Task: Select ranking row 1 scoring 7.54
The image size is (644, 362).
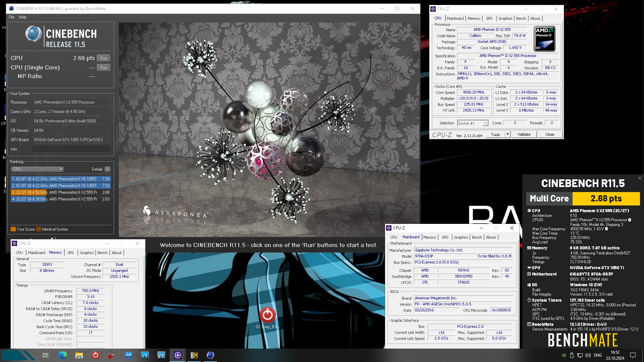Action: pyautogui.click(x=61, y=179)
